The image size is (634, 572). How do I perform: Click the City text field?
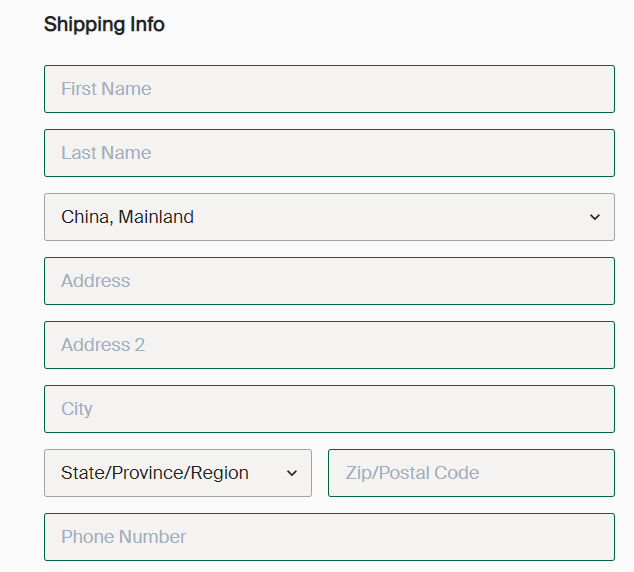coord(329,409)
